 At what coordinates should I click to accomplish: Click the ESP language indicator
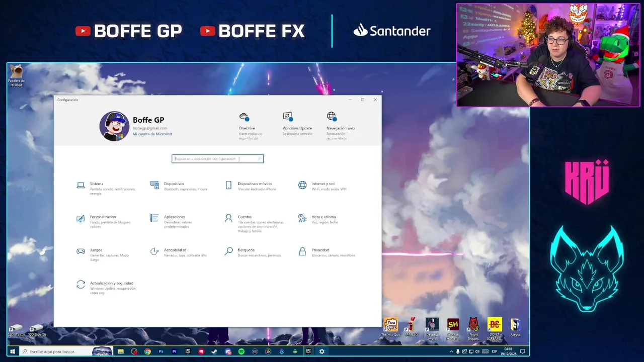click(x=495, y=351)
